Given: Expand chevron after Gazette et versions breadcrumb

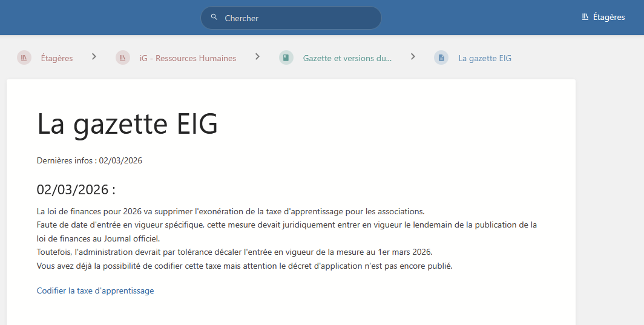Looking at the screenshot, I should (413, 56).
